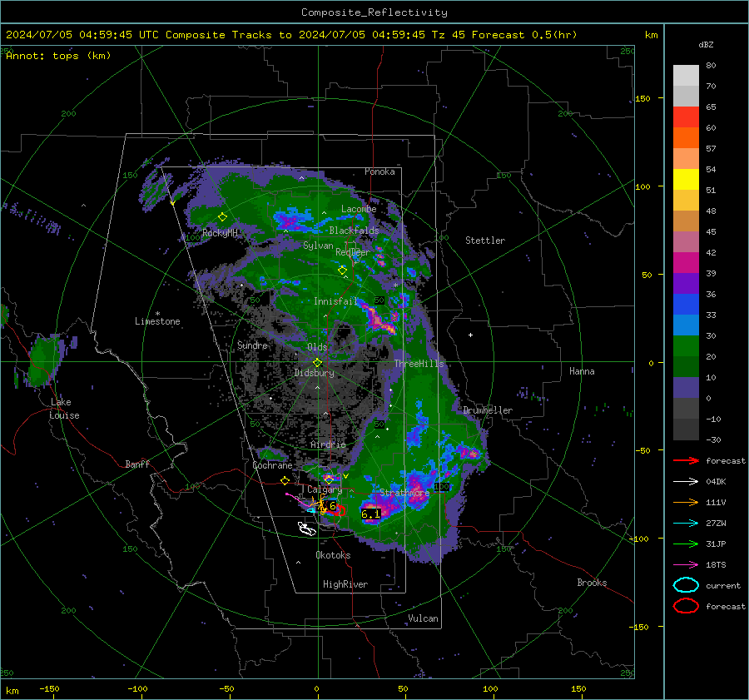Click the Sundre city label
This screenshot has width=749, height=700.
[252, 345]
